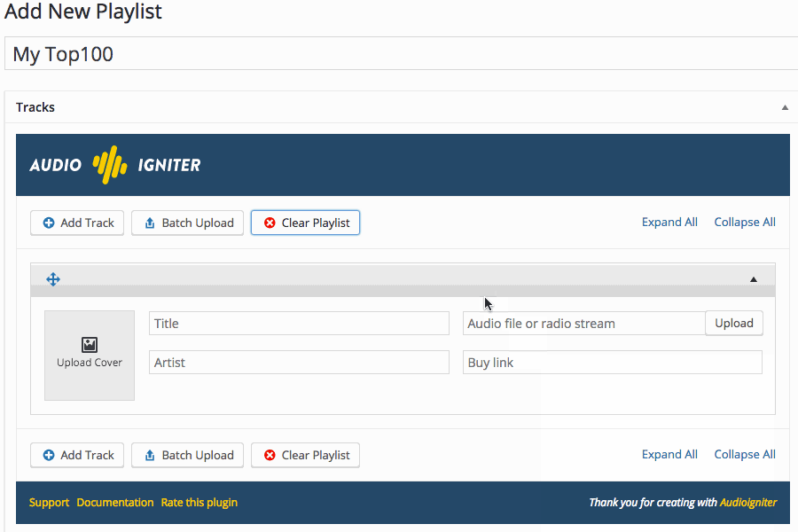Viewport: 798px width, 532px height.
Task: Click the bottom Add Track button
Action: coord(77,455)
